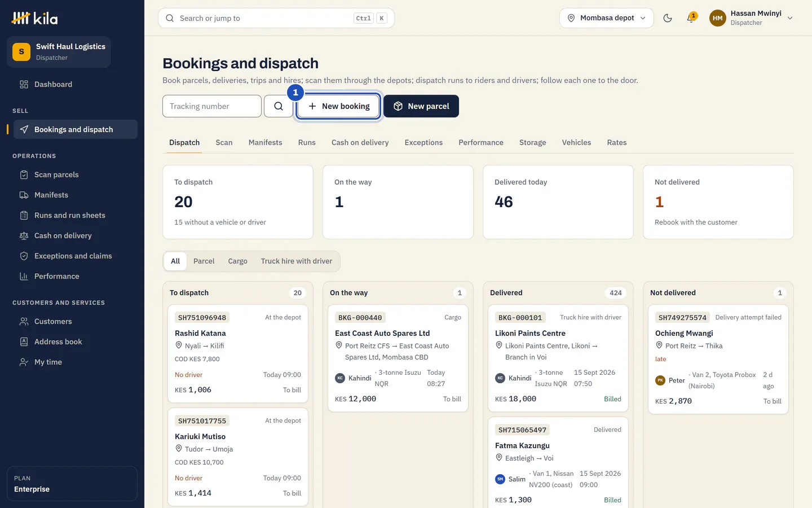Open the BKG-000440 cargo card

[x=398, y=358]
